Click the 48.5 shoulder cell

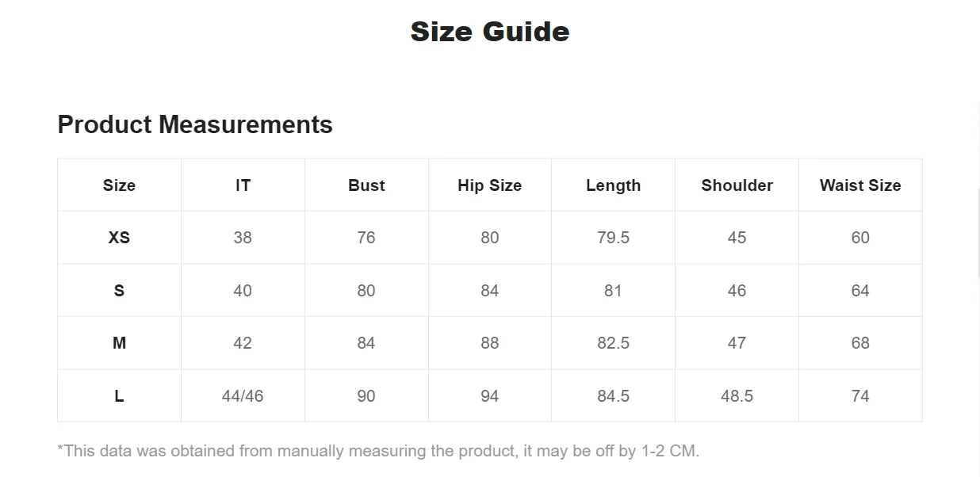(737, 396)
